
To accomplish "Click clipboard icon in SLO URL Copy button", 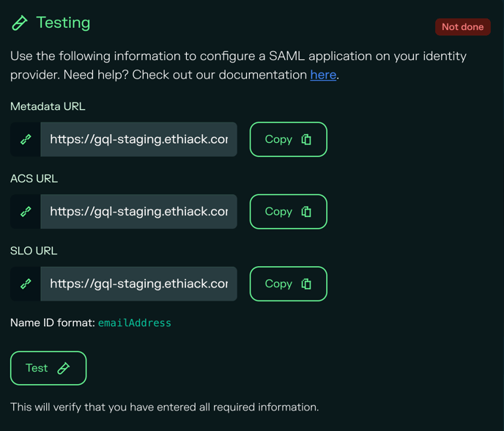I will (306, 284).
